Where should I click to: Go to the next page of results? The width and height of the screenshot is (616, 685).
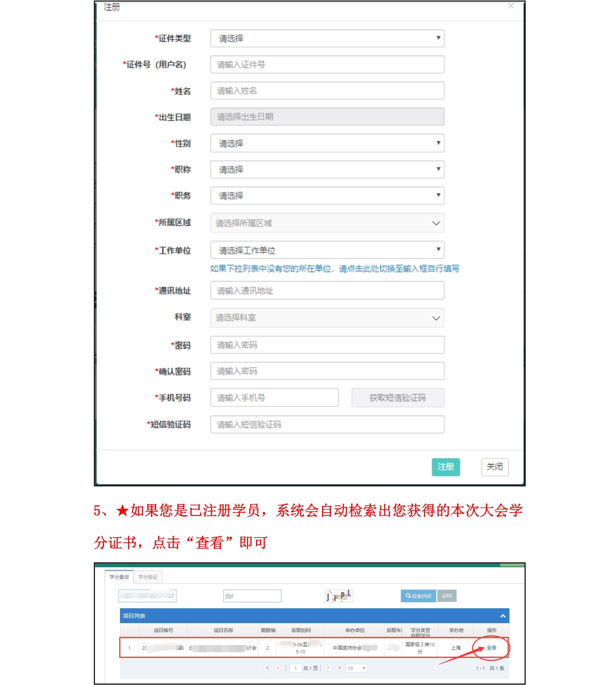coord(328,668)
